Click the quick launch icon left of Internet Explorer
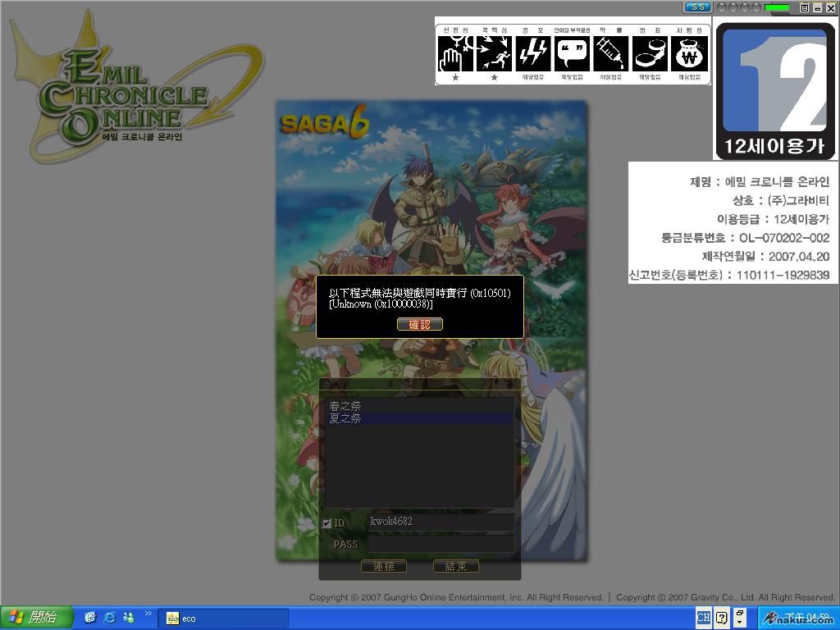This screenshot has width=840, height=630. click(90, 618)
